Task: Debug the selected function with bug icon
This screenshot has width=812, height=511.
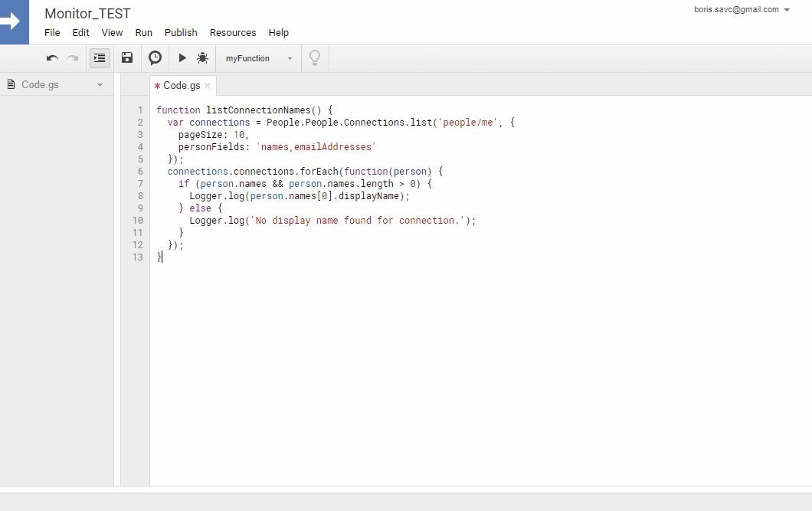Action: [x=202, y=57]
